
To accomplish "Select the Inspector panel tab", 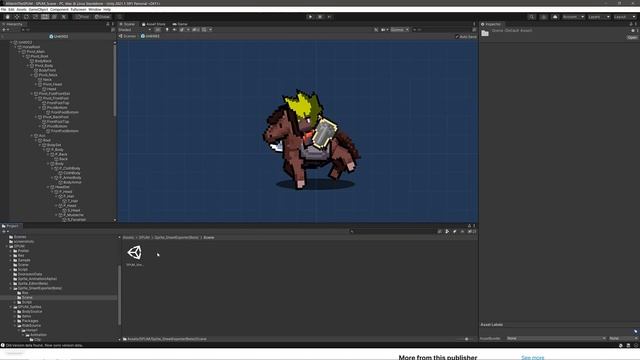I will click(491, 24).
